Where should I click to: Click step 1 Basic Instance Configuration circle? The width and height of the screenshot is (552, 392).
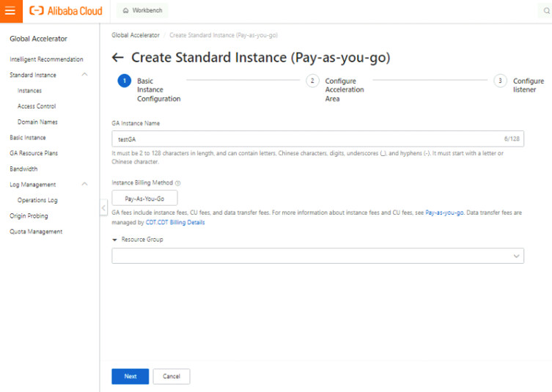pyautogui.click(x=125, y=81)
